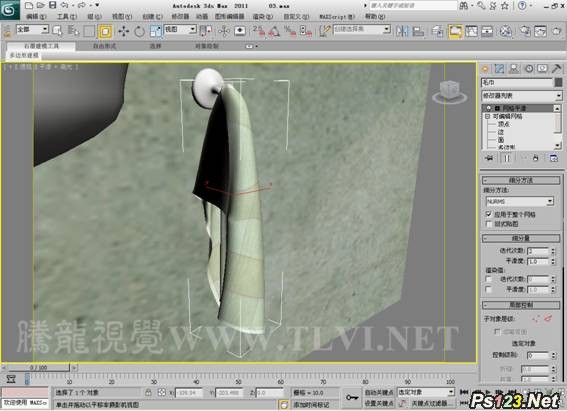This screenshot has width=567, height=411.
Task: Toggle the Spinner Snap icon
Action: pyautogui.click(x=306, y=31)
